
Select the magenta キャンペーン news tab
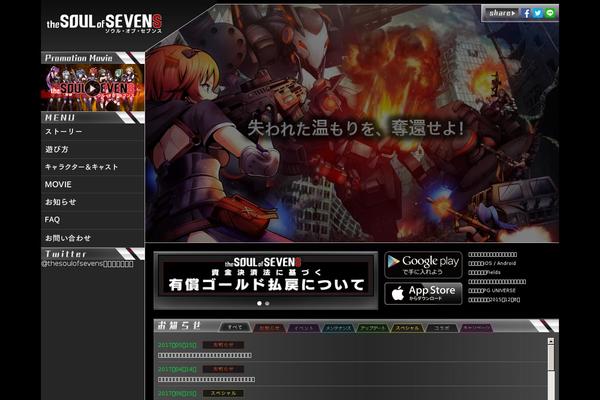[476, 328]
